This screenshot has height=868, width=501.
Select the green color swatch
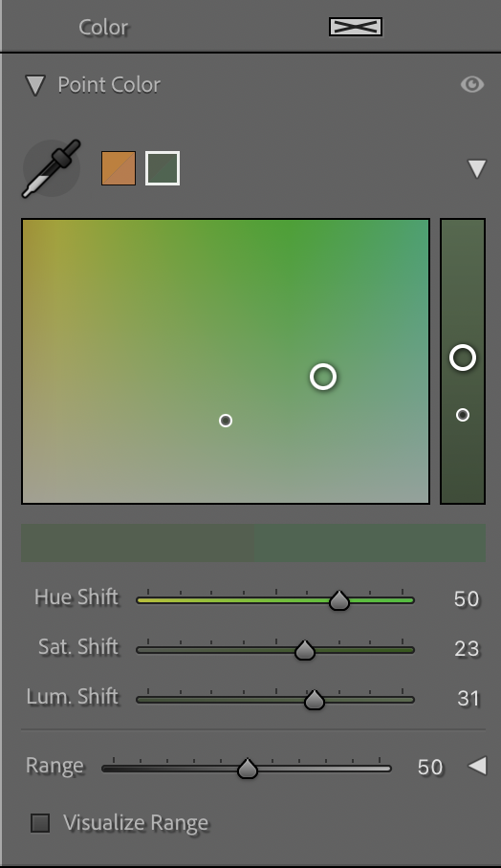(x=163, y=168)
